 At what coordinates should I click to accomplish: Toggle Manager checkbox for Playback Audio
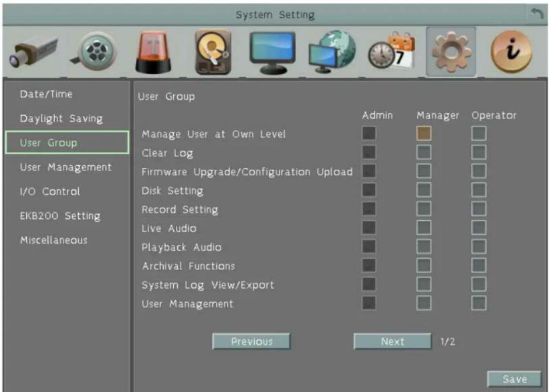(424, 247)
